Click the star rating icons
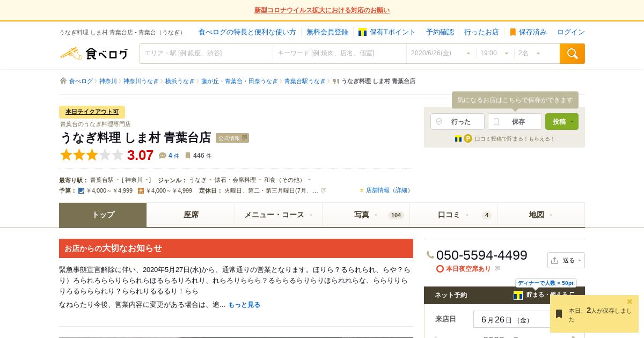 (92, 155)
